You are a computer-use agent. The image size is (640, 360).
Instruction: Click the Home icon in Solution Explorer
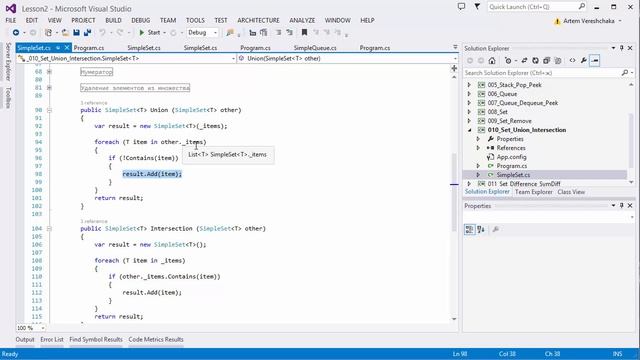tap(492, 60)
